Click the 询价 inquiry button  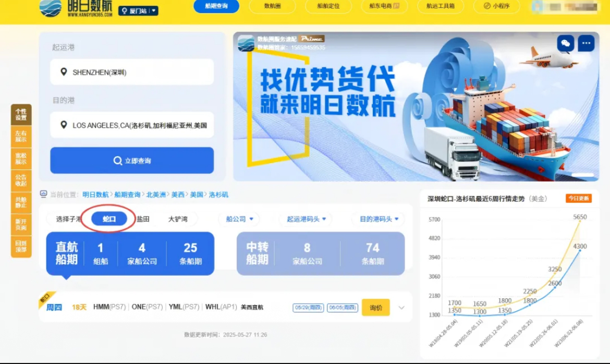[375, 308]
